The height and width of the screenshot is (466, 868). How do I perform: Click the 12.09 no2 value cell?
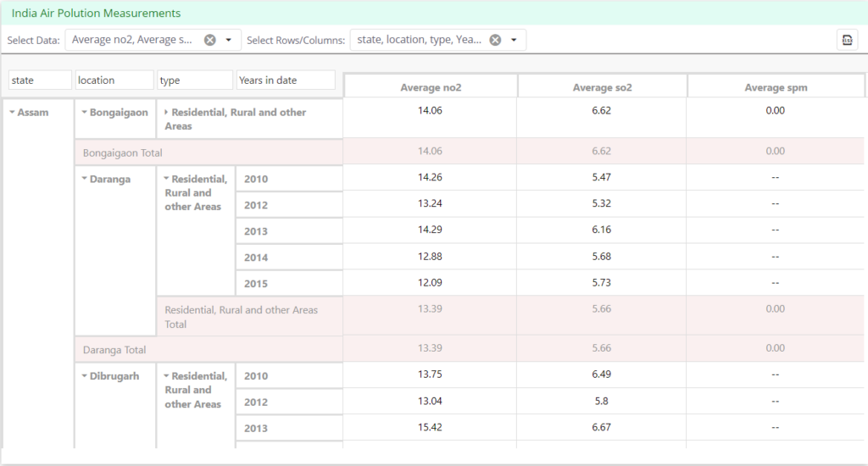point(430,282)
